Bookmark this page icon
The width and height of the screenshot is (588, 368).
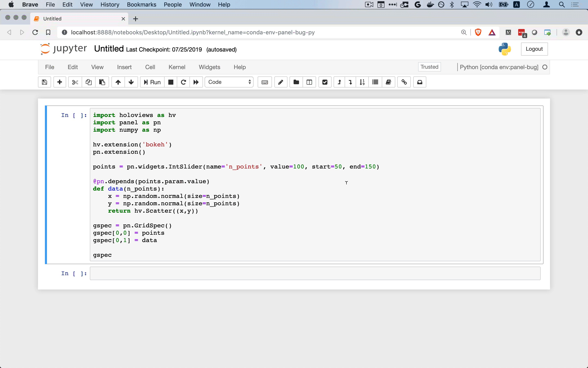[48, 32]
